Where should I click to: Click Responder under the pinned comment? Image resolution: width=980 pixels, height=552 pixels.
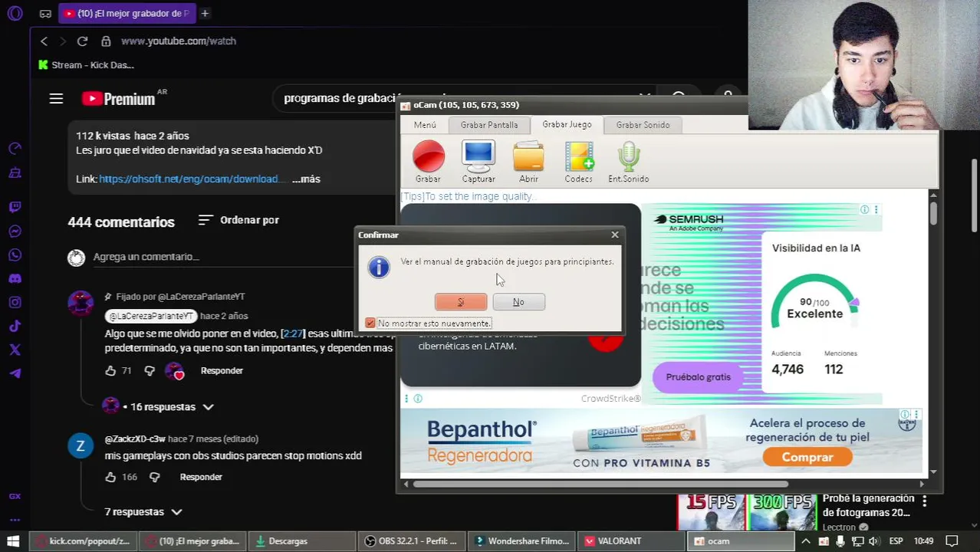(x=222, y=370)
